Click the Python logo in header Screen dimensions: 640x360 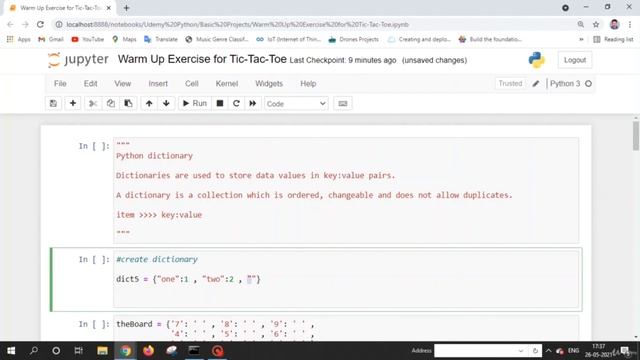point(537,60)
